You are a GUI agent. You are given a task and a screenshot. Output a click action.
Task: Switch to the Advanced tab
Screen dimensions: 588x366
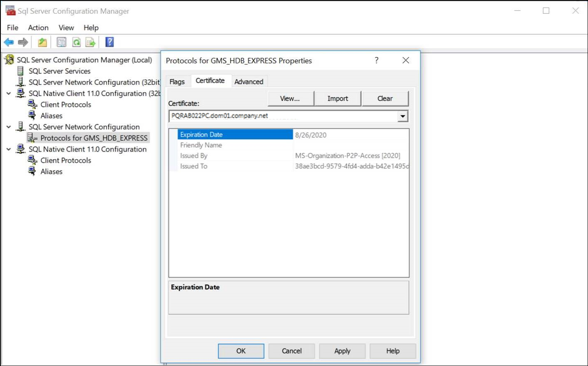click(x=249, y=82)
